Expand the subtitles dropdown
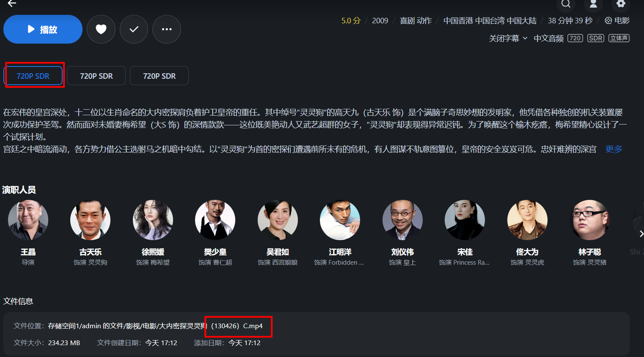Image resolution: width=644 pixels, height=357 pixels. pos(508,39)
